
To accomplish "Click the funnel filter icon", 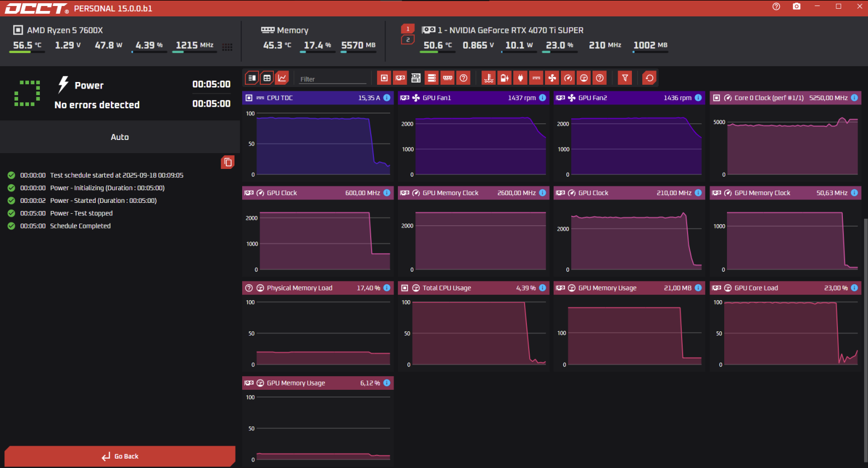I will pos(625,78).
